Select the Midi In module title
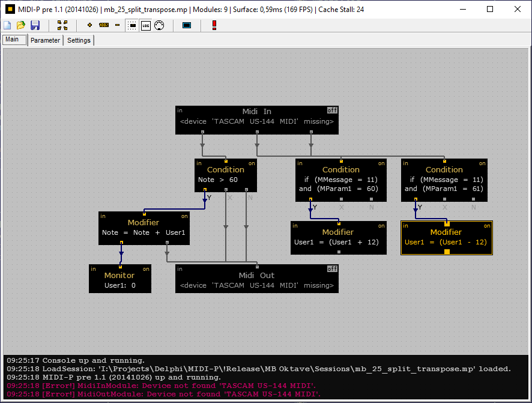 (257, 111)
